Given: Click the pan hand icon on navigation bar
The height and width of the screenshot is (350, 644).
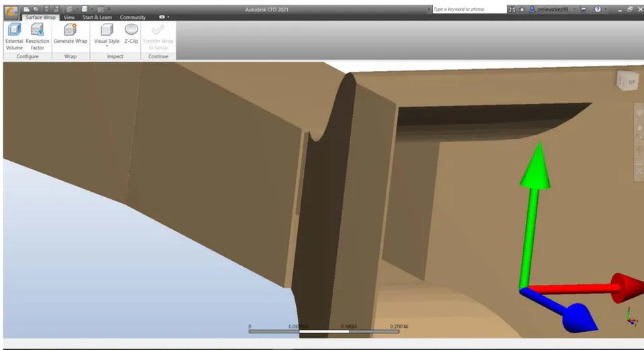Looking at the screenshot, I should 639,128.
